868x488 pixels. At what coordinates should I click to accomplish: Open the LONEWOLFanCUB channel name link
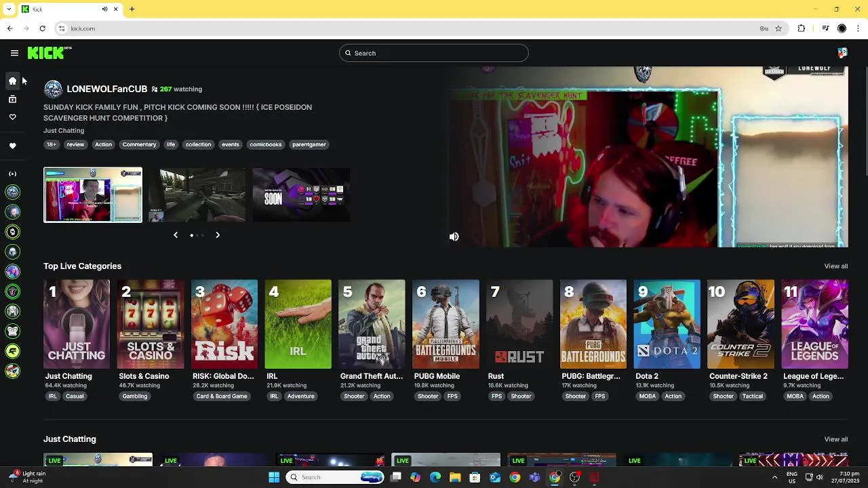click(x=106, y=89)
